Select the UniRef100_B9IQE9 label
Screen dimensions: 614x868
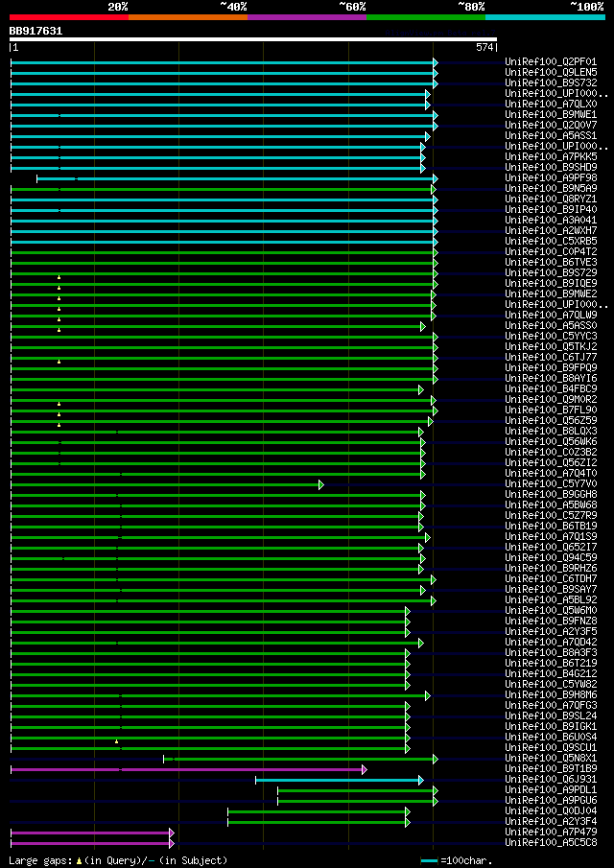pos(551,284)
